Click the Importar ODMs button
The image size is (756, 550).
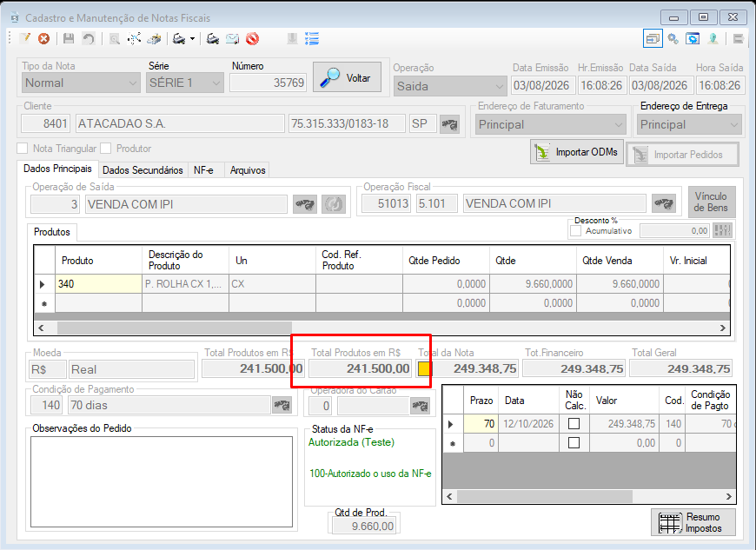coord(577,152)
